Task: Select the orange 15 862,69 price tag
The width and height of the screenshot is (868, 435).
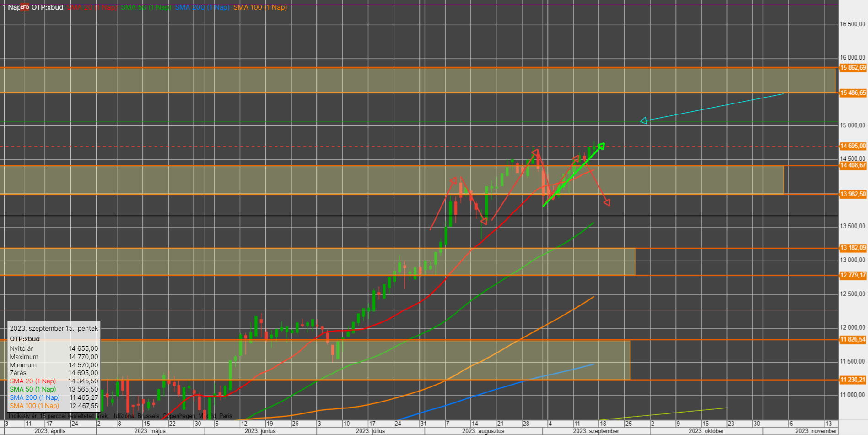Action: pyautogui.click(x=853, y=68)
